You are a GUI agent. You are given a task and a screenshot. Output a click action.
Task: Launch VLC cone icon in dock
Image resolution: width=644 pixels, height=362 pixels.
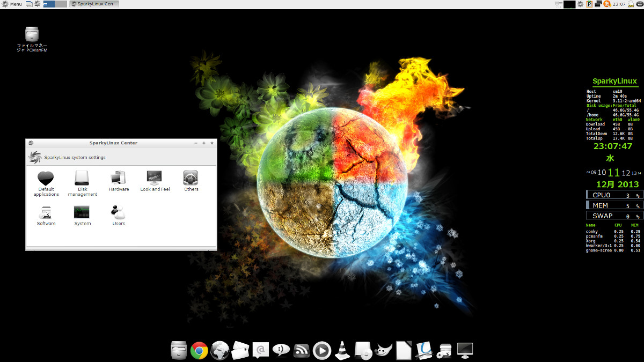coord(342,350)
